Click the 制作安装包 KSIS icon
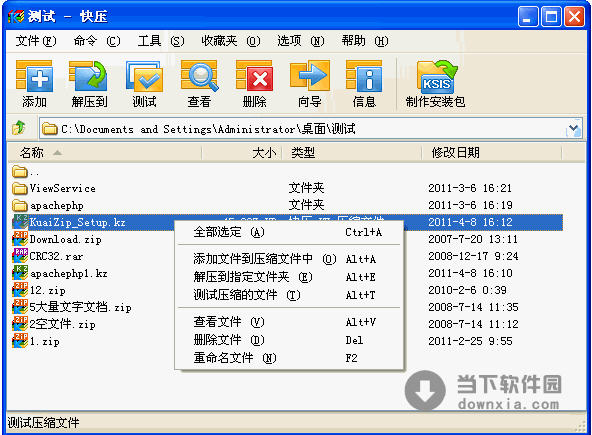592x435 pixels. [436, 76]
